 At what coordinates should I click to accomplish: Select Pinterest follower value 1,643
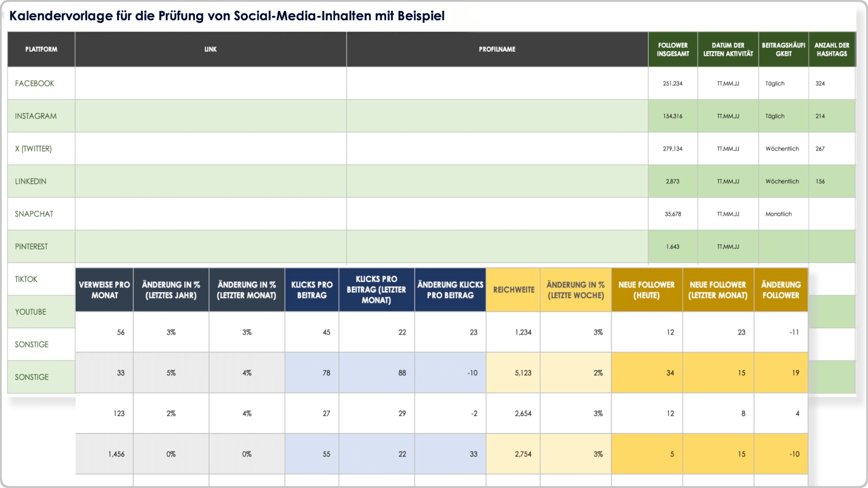tap(673, 246)
